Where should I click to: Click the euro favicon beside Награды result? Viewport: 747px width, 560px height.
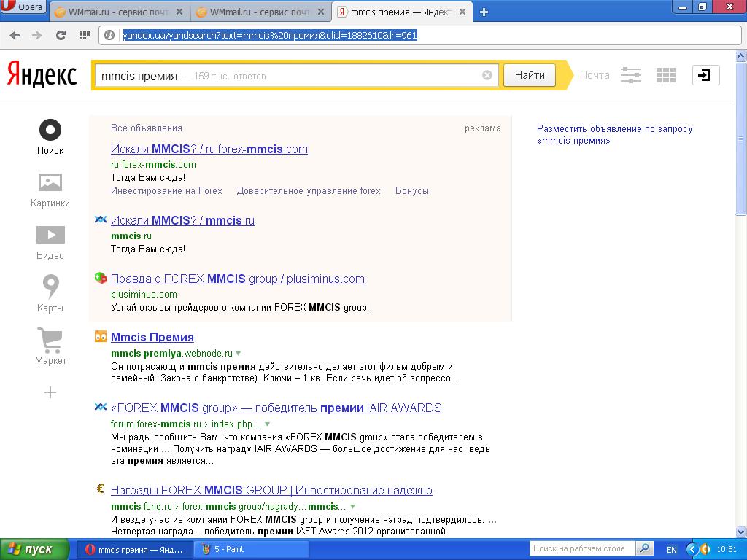[101, 489]
